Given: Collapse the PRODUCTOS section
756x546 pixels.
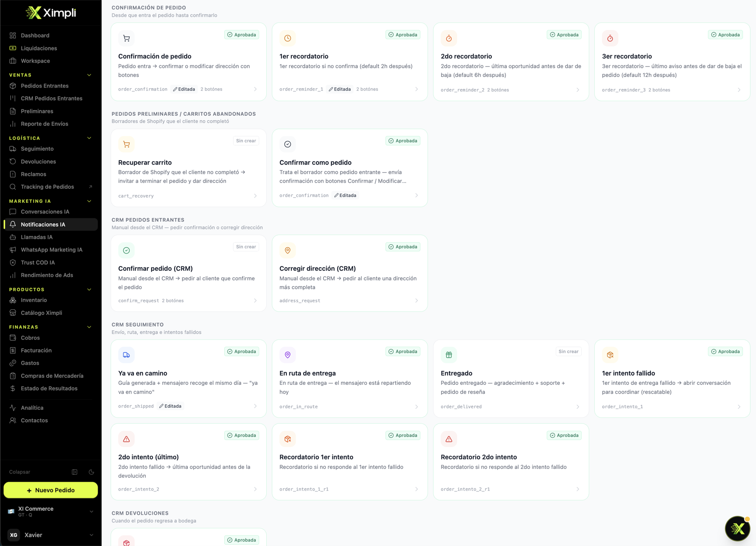Looking at the screenshot, I should pyautogui.click(x=89, y=290).
